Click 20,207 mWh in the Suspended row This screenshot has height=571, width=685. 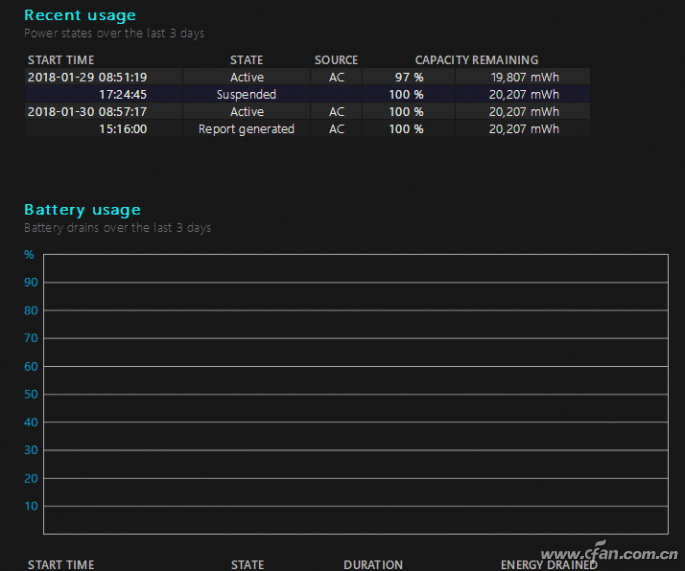coord(524,94)
